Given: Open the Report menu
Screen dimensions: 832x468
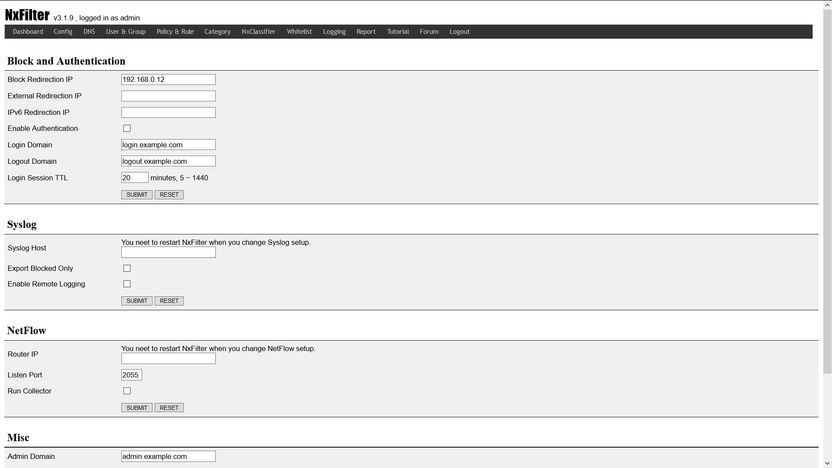Looking at the screenshot, I should [366, 32].
